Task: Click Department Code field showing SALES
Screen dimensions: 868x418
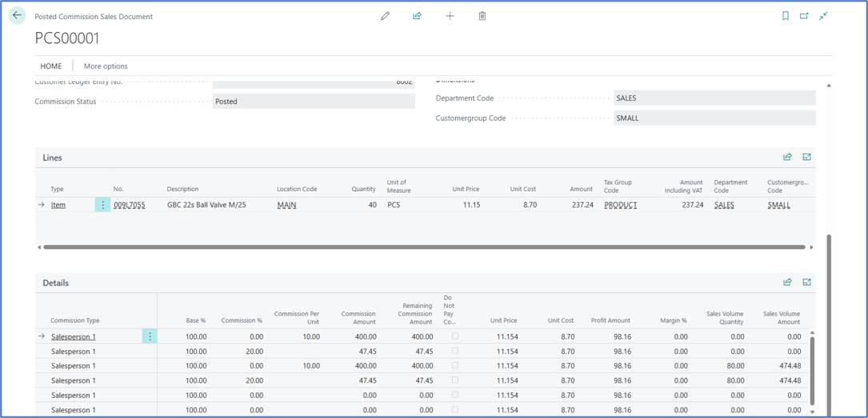Action: 714,98
